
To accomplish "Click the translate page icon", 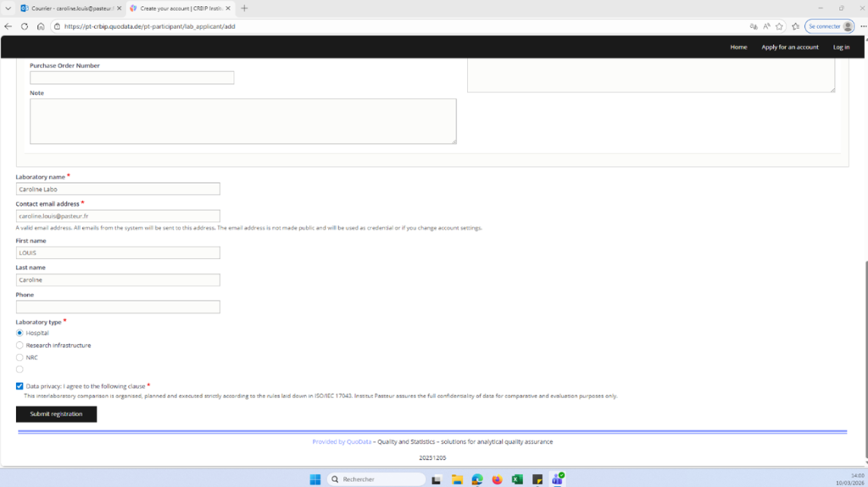I will tap(754, 26).
